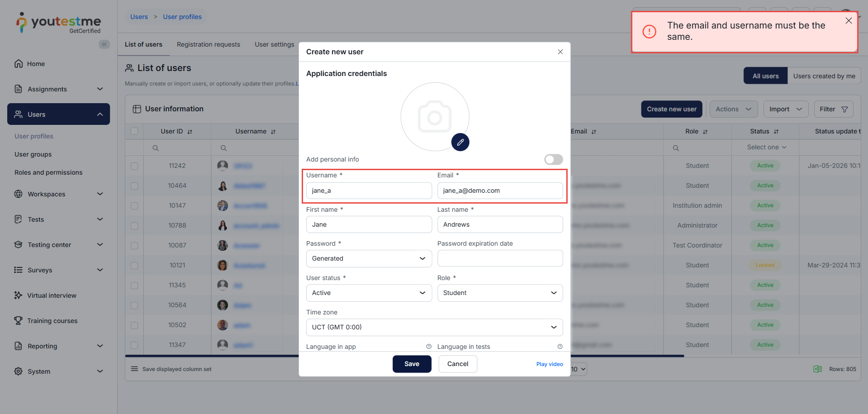Collapse the Users sidebar menu
868x414 pixels.
pos(100,114)
